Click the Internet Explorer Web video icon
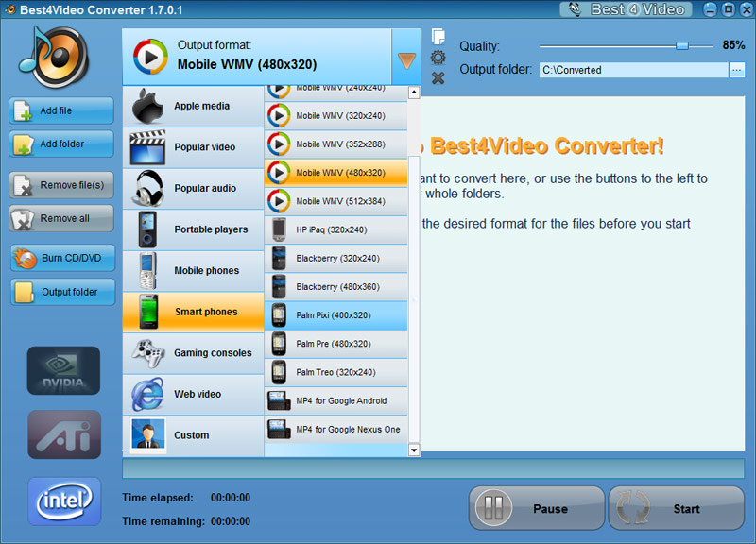 coord(147,394)
